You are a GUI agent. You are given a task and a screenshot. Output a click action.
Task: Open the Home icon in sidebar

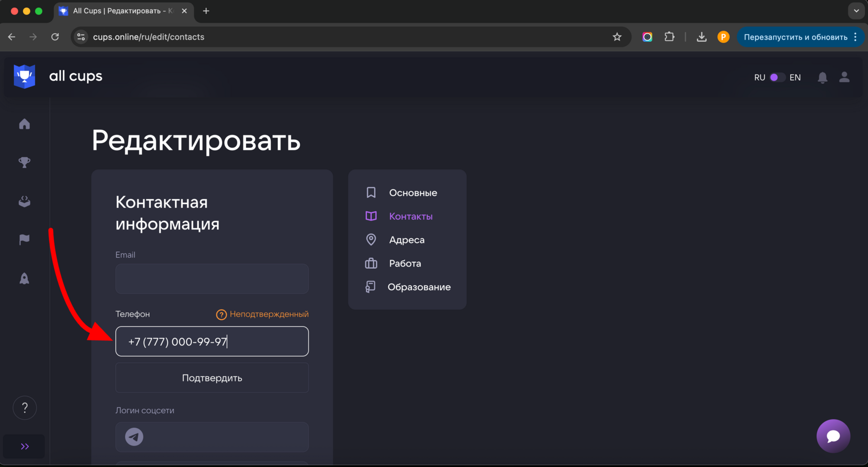[24, 124]
